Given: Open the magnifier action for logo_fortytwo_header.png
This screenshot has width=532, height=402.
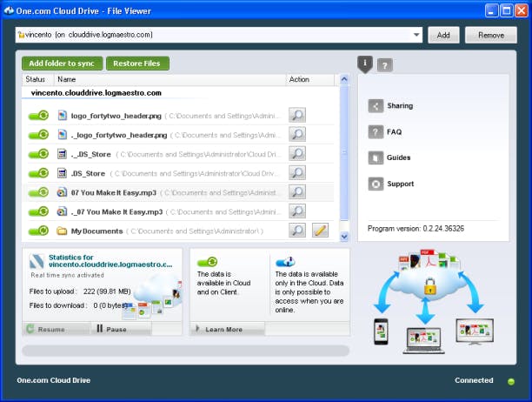Looking at the screenshot, I should click(297, 115).
